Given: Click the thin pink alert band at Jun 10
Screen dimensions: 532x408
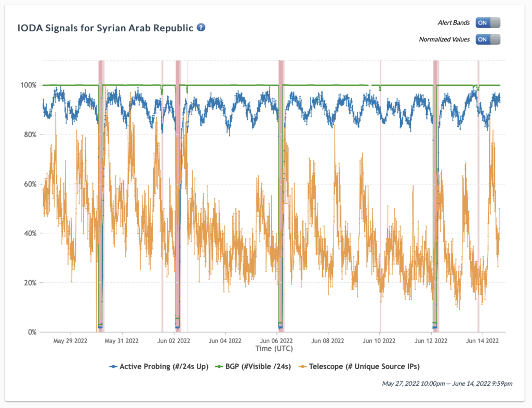Looking at the screenshot, I should coord(380,198).
